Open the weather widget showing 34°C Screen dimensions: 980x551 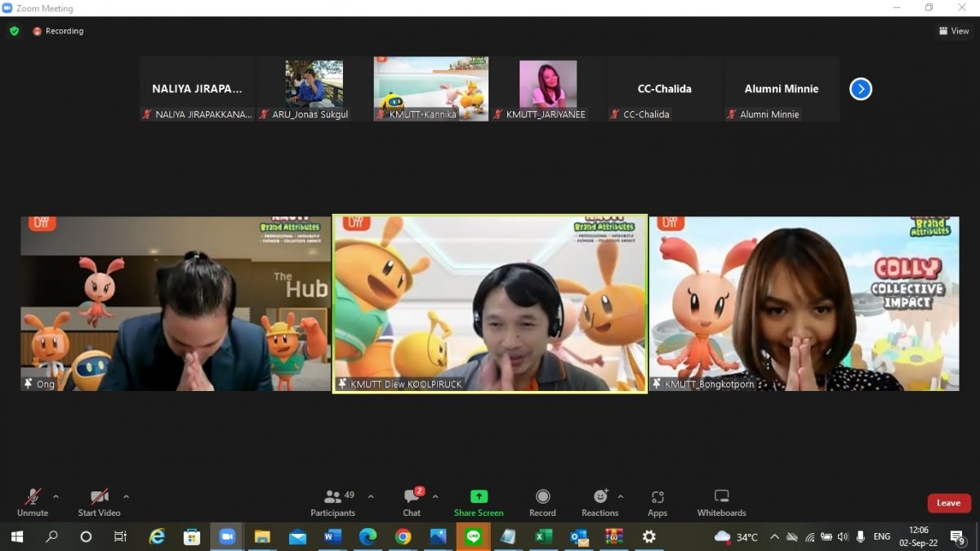tap(736, 536)
